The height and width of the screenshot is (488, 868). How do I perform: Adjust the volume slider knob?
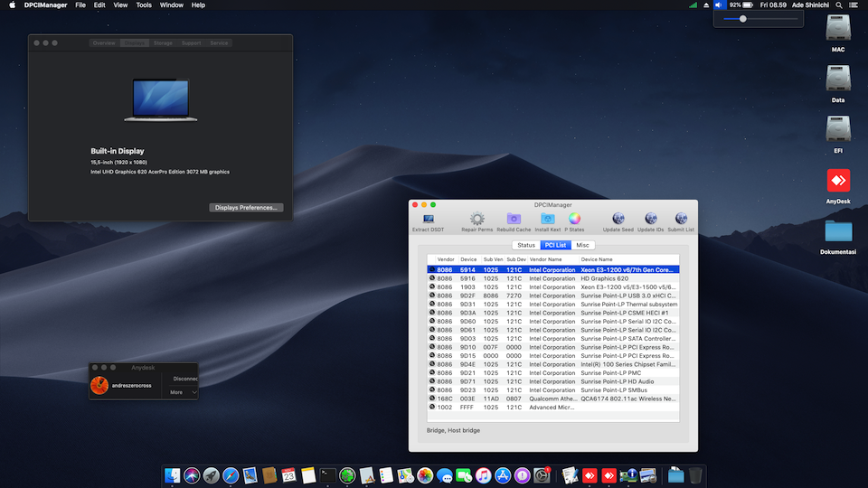[743, 19]
